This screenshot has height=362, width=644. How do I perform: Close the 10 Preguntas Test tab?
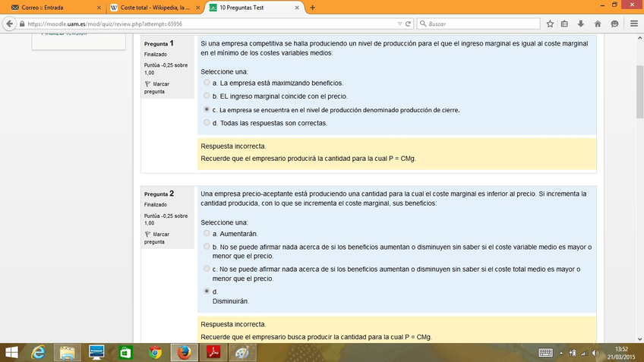(x=296, y=8)
